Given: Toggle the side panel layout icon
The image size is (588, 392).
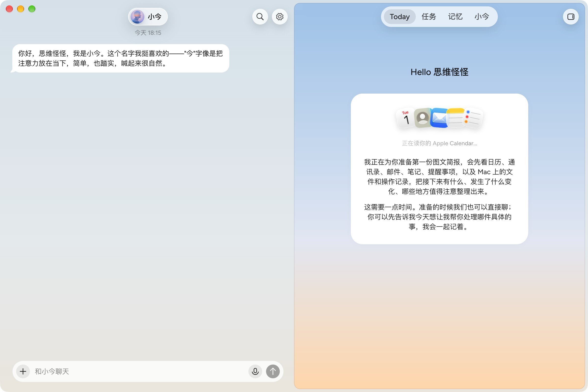Looking at the screenshot, I should click(571, 17).
